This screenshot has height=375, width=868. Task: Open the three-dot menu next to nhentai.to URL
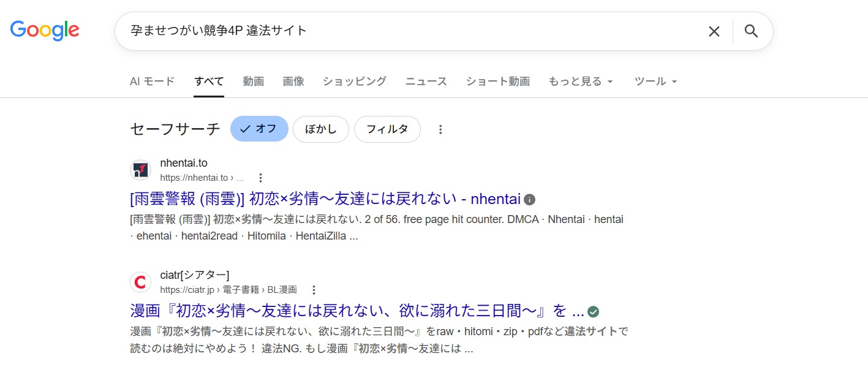click(x=260, y=178)
